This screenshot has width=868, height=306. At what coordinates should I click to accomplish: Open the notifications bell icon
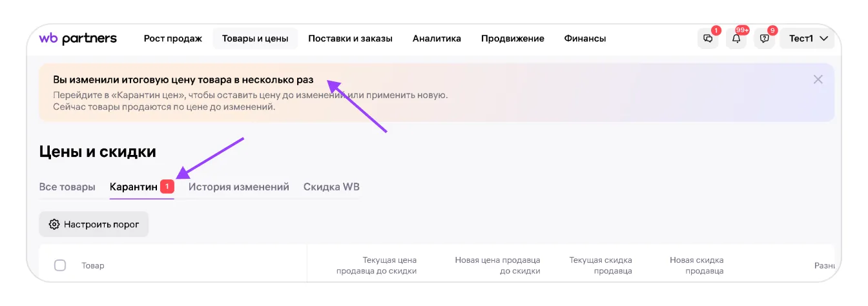(x=736, y=39)
